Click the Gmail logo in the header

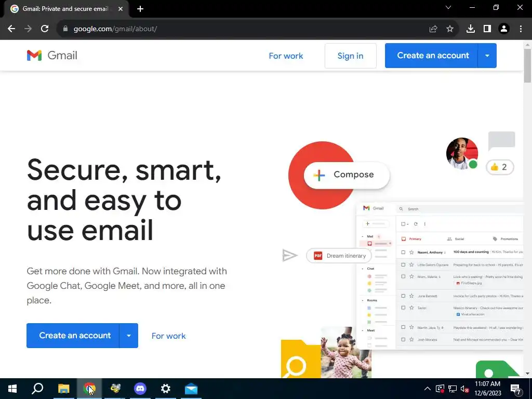[52, 55]
